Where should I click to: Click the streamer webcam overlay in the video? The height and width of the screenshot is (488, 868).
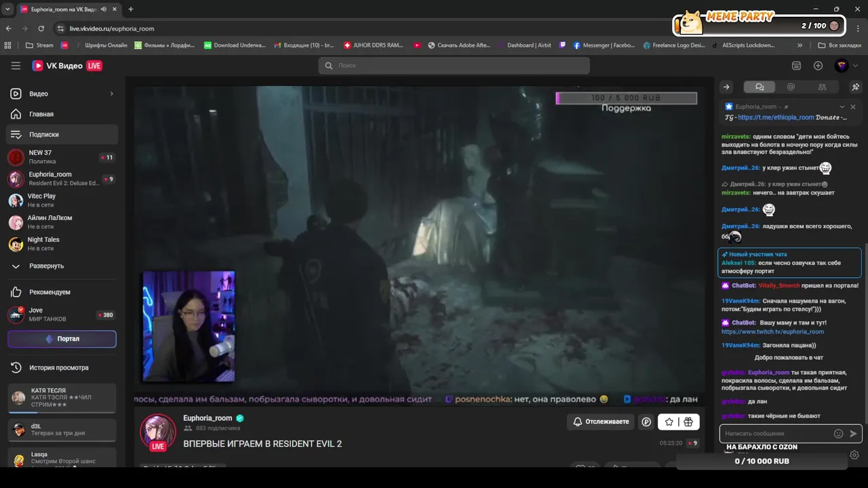click(189, 327)
